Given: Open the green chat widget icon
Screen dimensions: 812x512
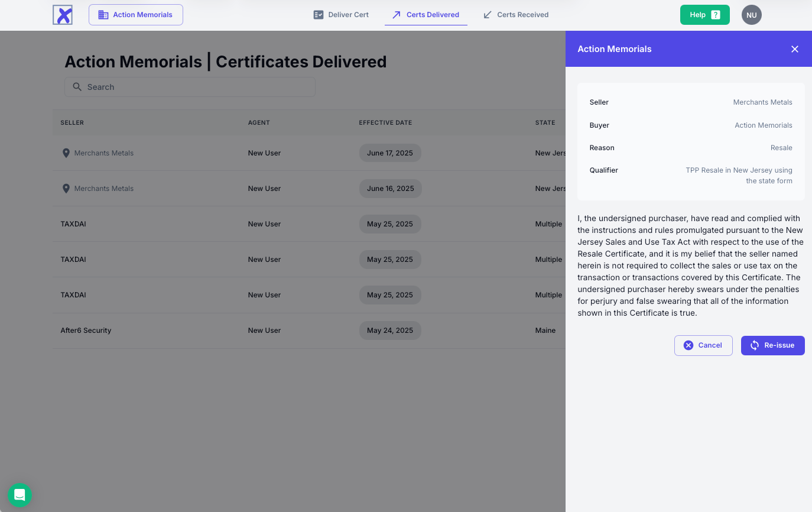Looking at the screenshot, I should [20, 495].
